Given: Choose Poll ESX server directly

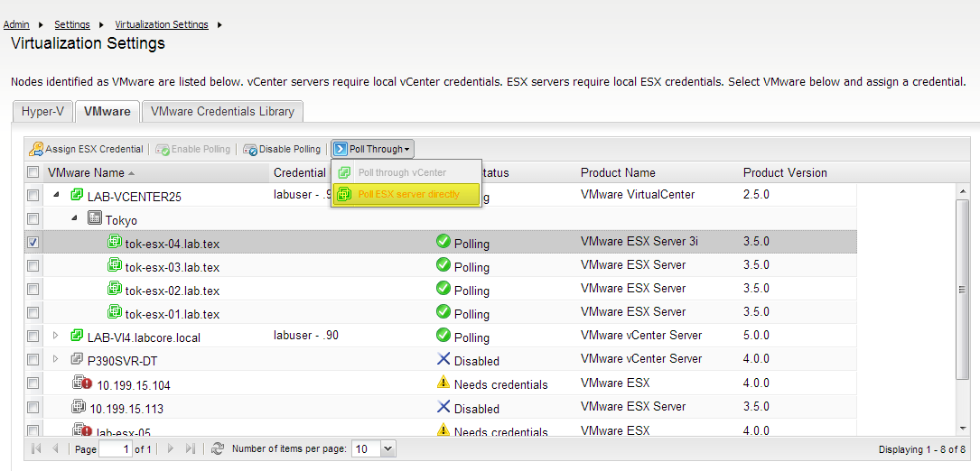Looking at the screenshot, I should 406,195.
